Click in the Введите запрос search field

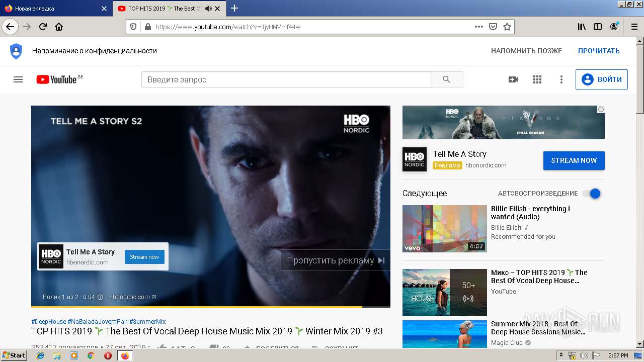(286, 79)
